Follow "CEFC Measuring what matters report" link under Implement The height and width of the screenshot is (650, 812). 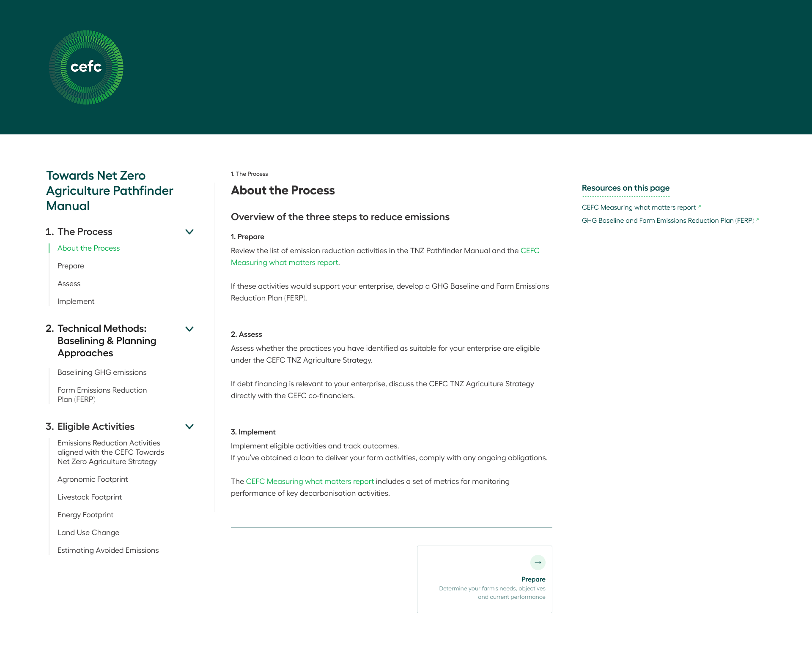tap(310, 481)
